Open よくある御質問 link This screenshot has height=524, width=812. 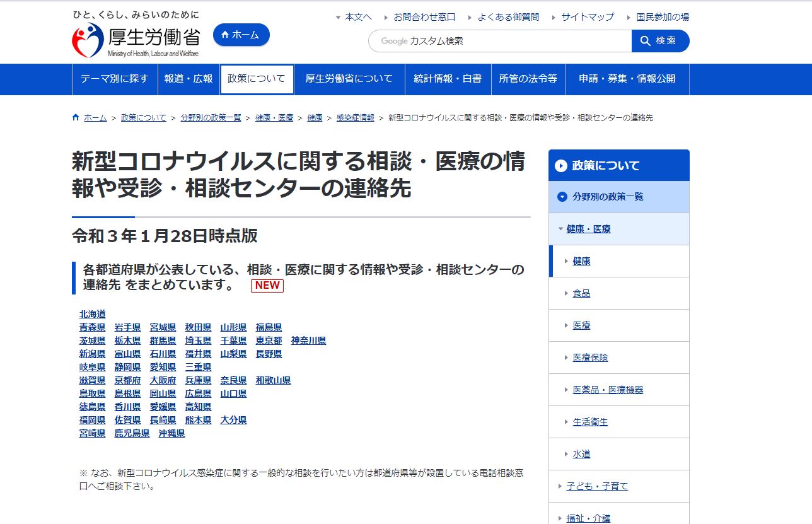(508, 17)
